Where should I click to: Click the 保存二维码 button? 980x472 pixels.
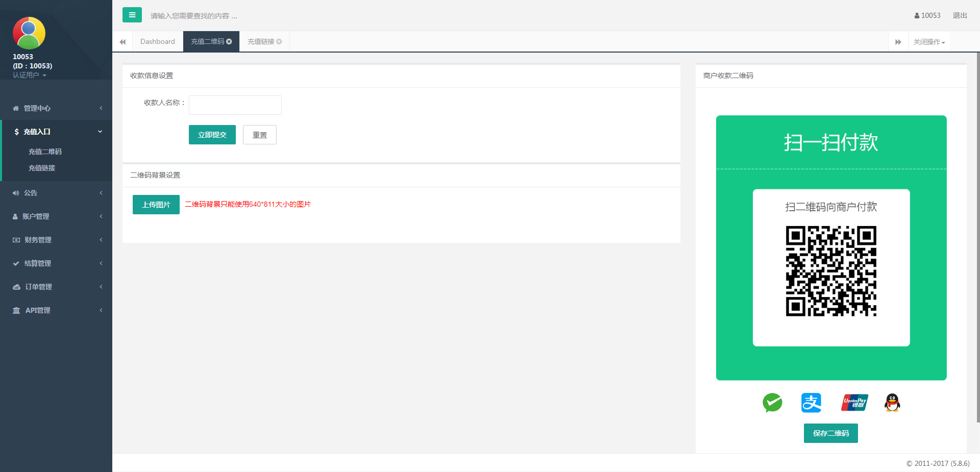pos(831,433)
